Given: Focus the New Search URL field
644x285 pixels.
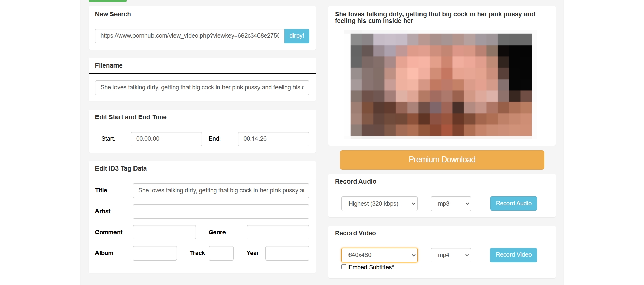Looking at the screenshot, I should pyautogui.click(x=189, y=36).
